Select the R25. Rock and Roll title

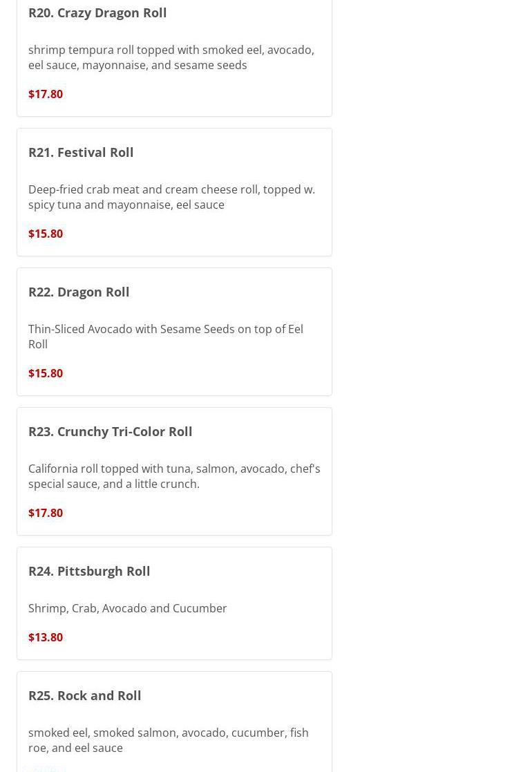85,696
